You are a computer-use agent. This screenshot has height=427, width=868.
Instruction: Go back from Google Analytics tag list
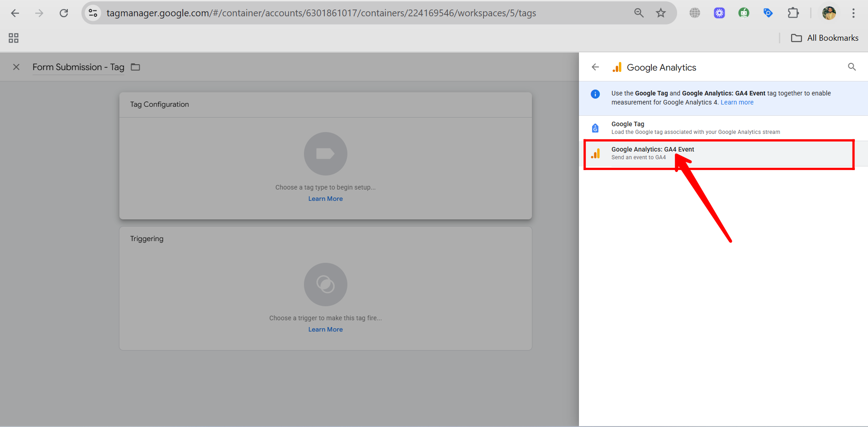(595, 67)
